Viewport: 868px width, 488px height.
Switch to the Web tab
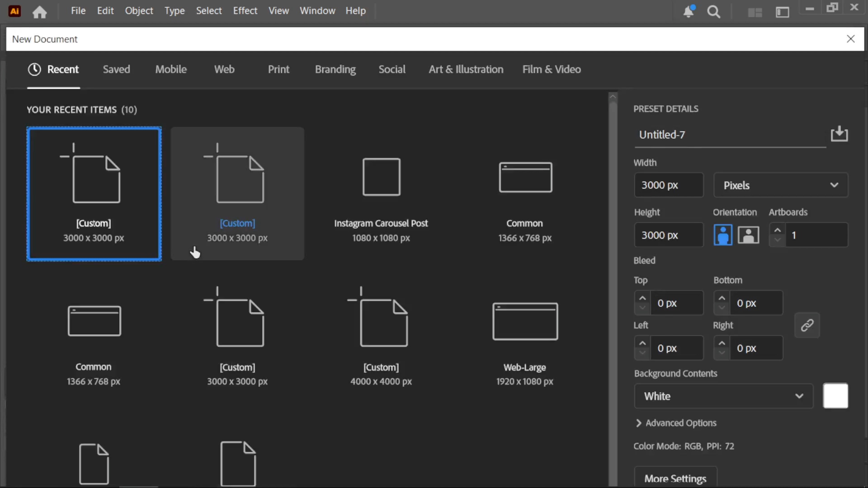pos(224,69)
